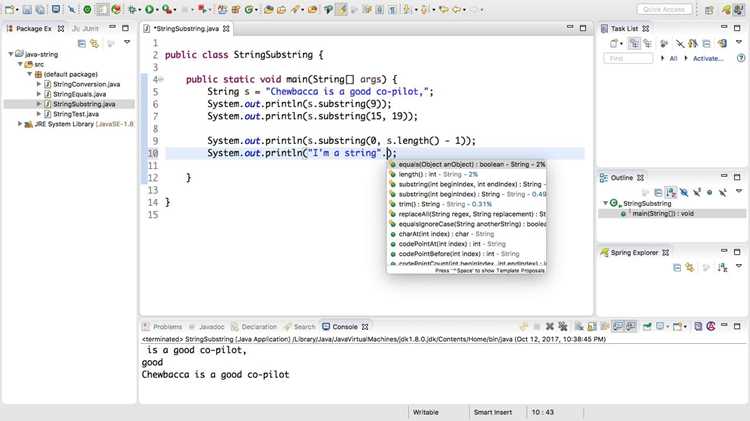Collapse StringSubstring class in Outline
Image resolution: width=750 pixels, height=421 pixels.
(x=605, y=203)
